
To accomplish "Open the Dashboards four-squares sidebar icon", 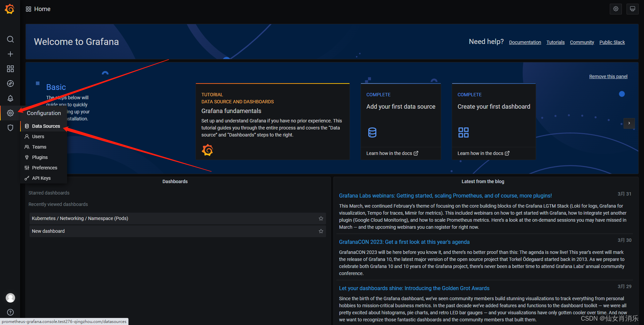I will click(x=10, y=69).
